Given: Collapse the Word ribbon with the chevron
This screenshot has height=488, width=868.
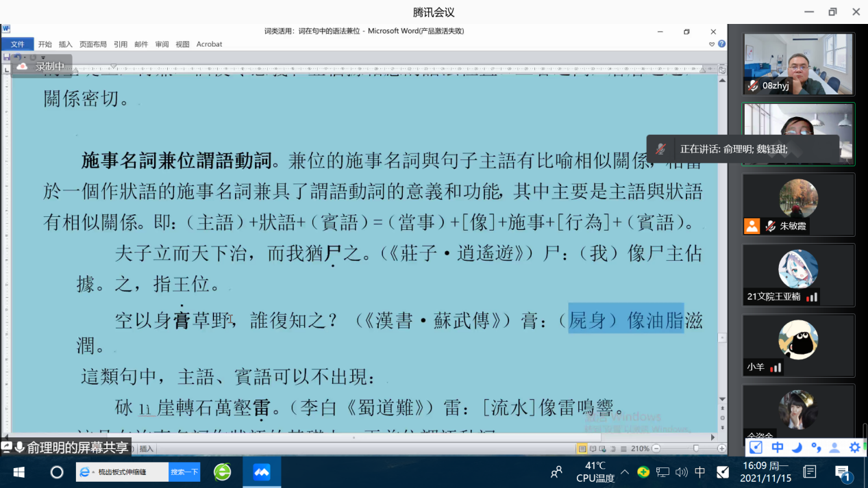Looking at the screenshot, I should 712,44.
